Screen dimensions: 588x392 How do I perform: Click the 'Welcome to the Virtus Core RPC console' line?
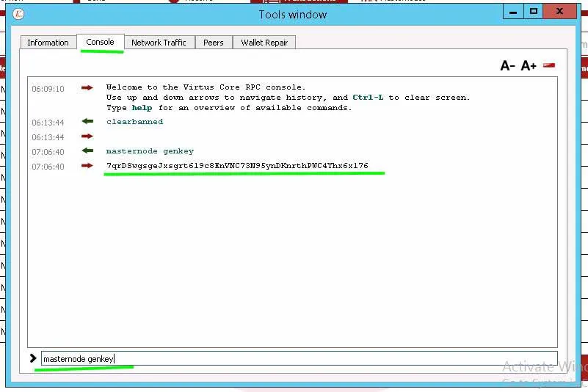(206, 87)
